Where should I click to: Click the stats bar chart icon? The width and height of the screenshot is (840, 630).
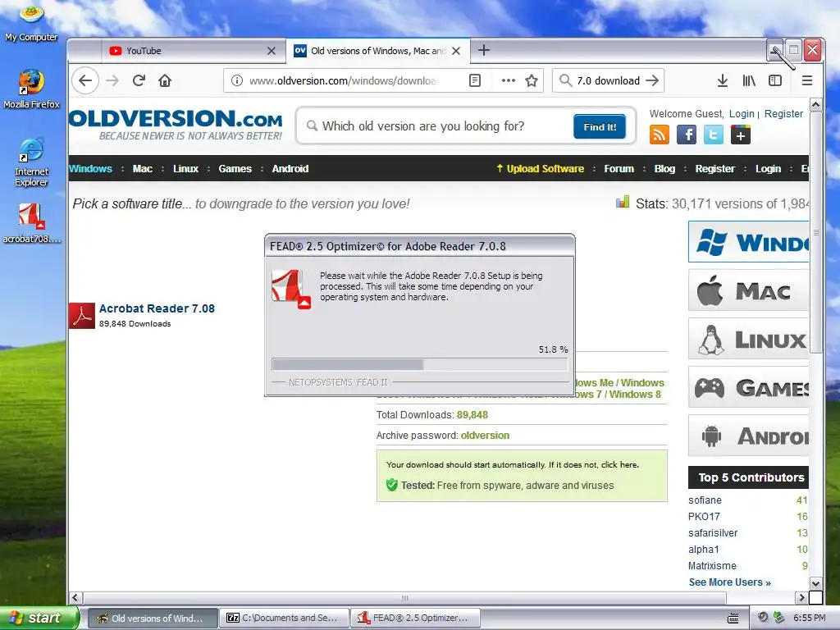point(623,202)
